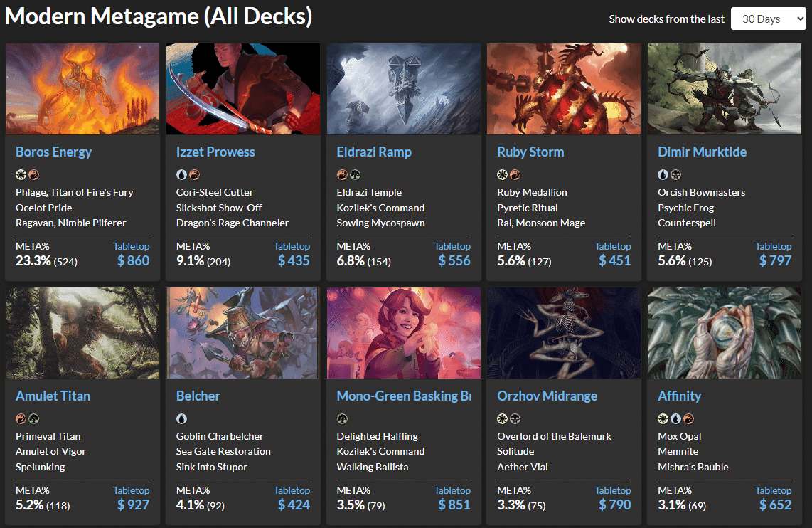Image resolution: width=812 pixels, height=528 pixels.
Task: Click the red mana icon under Eldrazi Ramp
Action: tap(342, 174)
